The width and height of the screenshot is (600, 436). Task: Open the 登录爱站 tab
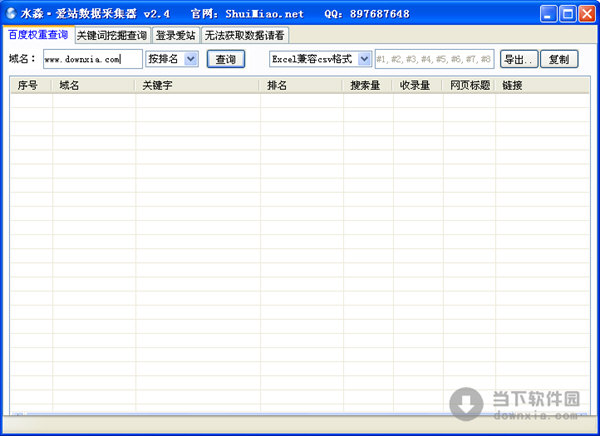tap(176, 36)
